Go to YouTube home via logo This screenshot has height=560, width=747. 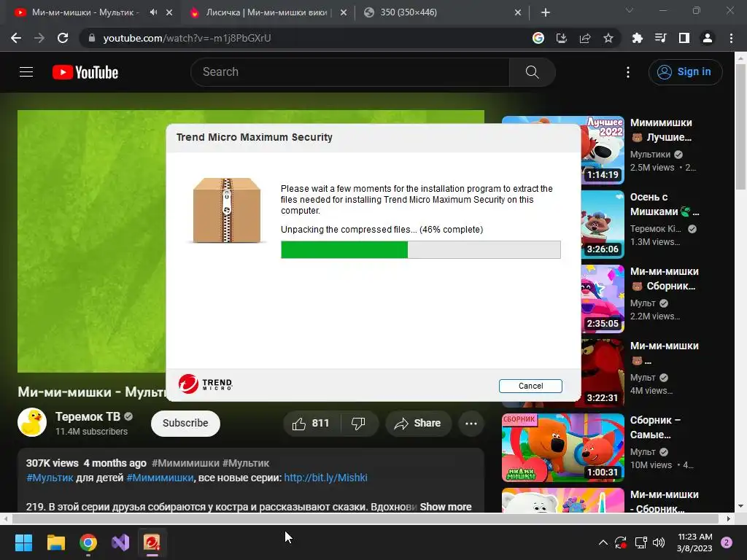click(85, 72)
